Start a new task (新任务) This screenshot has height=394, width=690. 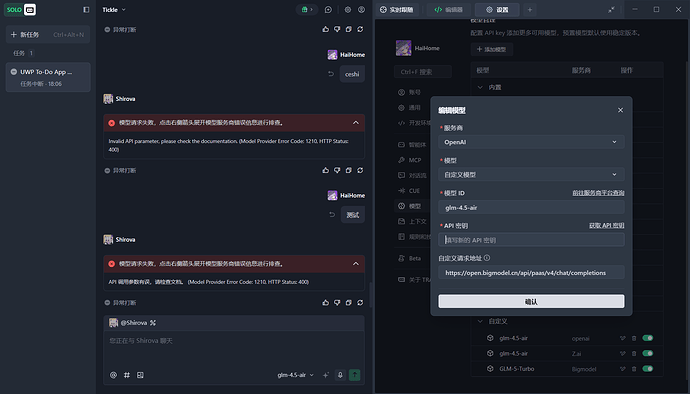coord(48,34)
